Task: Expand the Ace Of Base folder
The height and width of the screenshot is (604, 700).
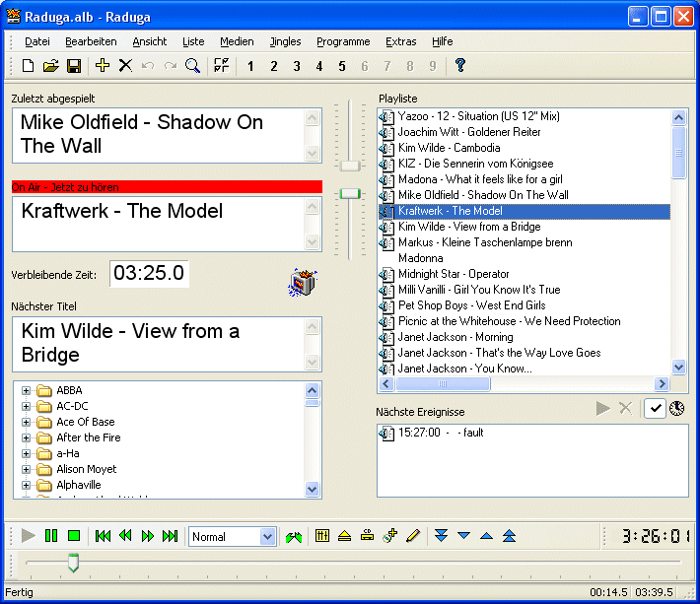Action: 26,422
